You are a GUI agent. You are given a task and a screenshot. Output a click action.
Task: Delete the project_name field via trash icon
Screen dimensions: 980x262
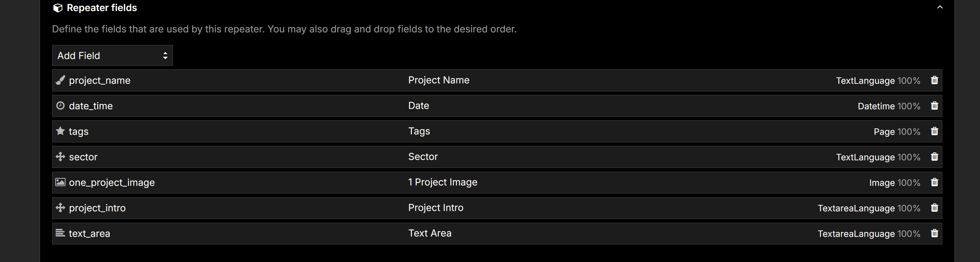click(x=934, y=80)
